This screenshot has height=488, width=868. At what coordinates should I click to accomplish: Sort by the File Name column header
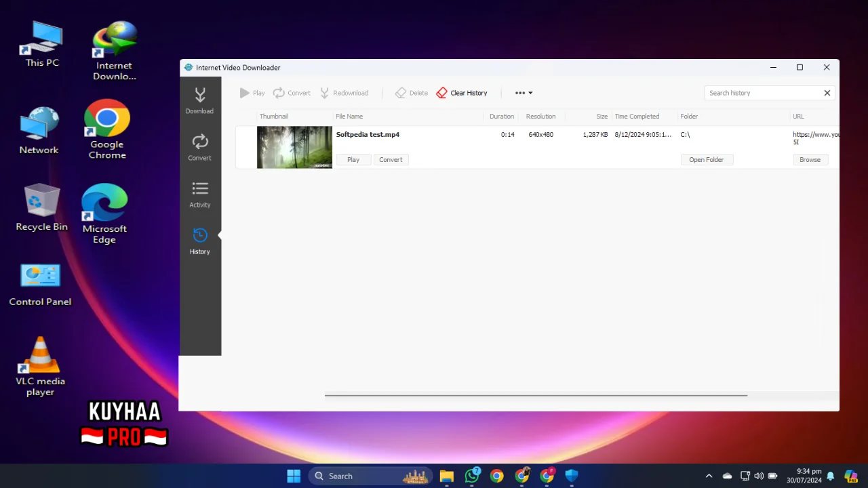click(x=349, y=117)
